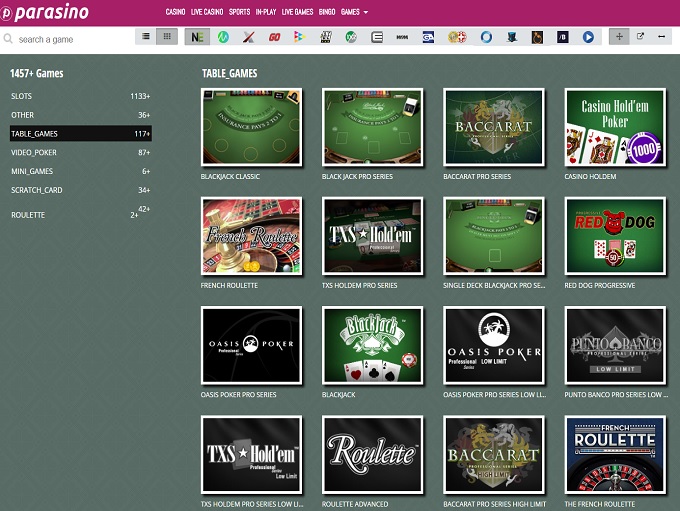
Task: Click the top hat provider icon
Action: 511,37
